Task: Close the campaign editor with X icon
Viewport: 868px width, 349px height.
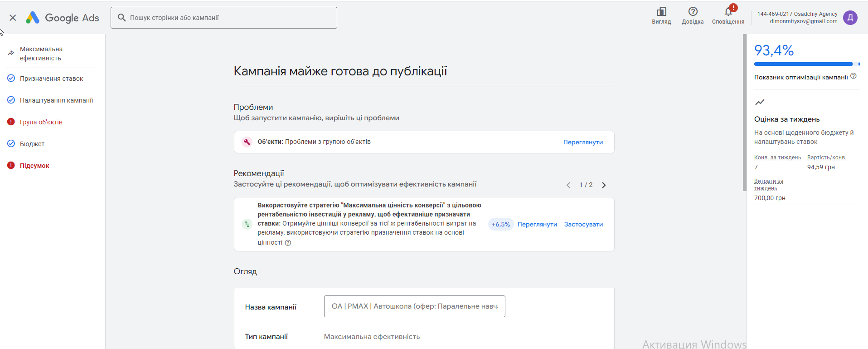Action: pos(13,18)
